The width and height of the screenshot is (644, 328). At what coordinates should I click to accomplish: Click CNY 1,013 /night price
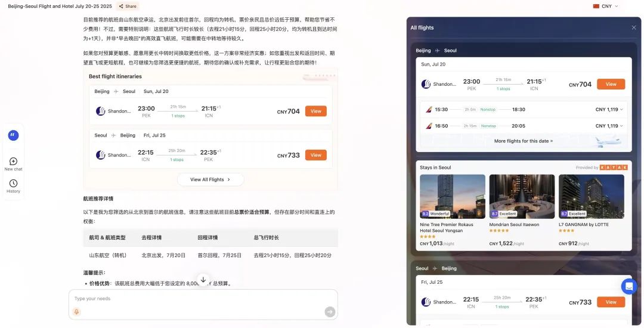437,243
